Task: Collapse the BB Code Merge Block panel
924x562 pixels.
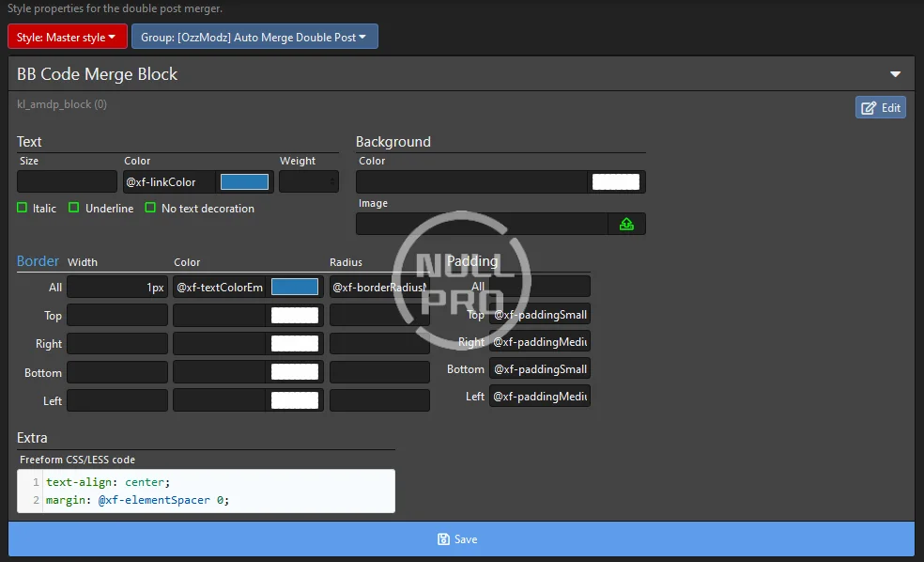Action: coord(895,74)
